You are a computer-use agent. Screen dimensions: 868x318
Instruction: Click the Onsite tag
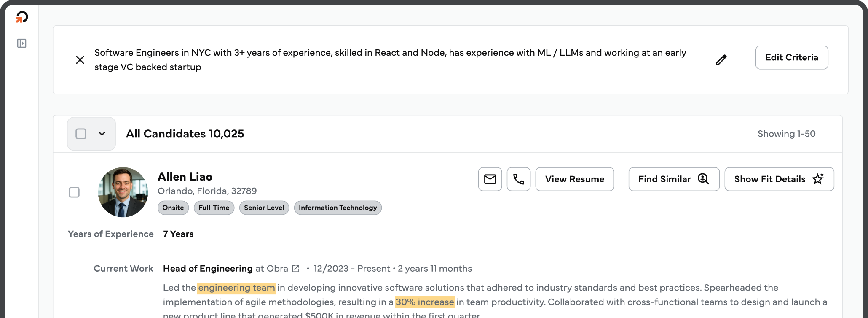(173, 208)
